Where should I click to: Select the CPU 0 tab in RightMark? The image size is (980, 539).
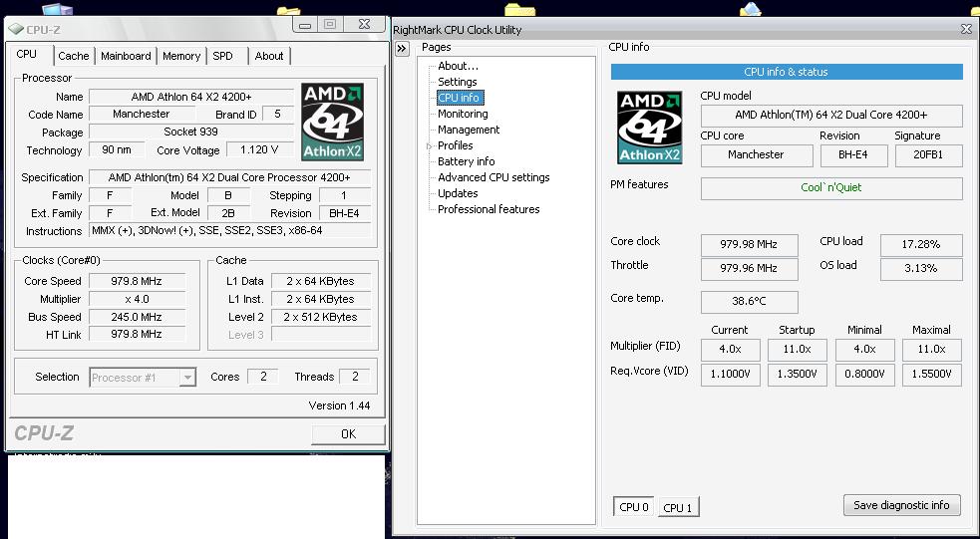pos(634,507)
